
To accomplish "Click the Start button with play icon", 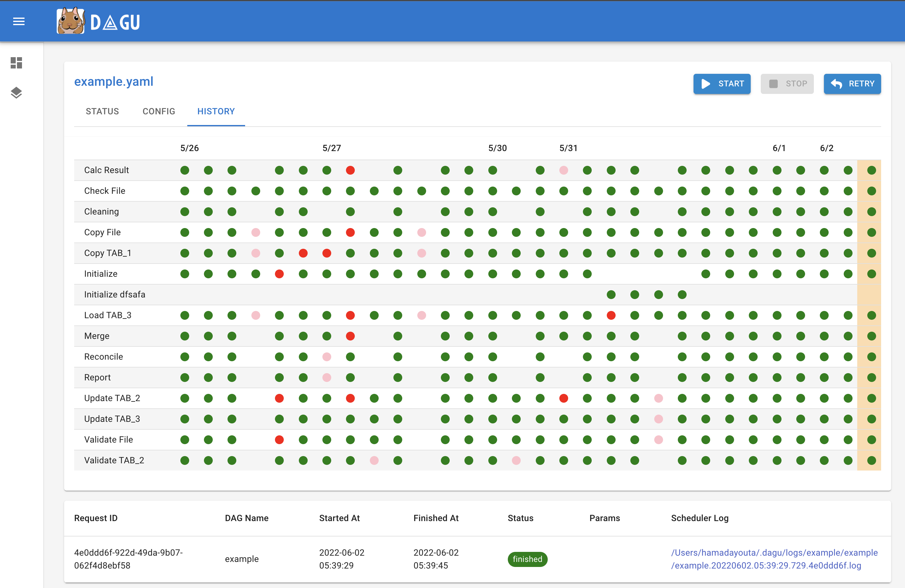I will coord(721,84).
